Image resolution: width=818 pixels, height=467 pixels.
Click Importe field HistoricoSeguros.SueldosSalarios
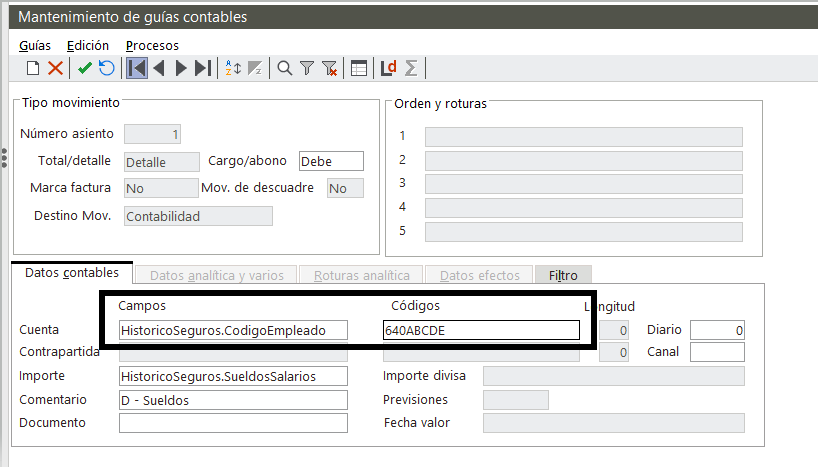pos(233,376)
